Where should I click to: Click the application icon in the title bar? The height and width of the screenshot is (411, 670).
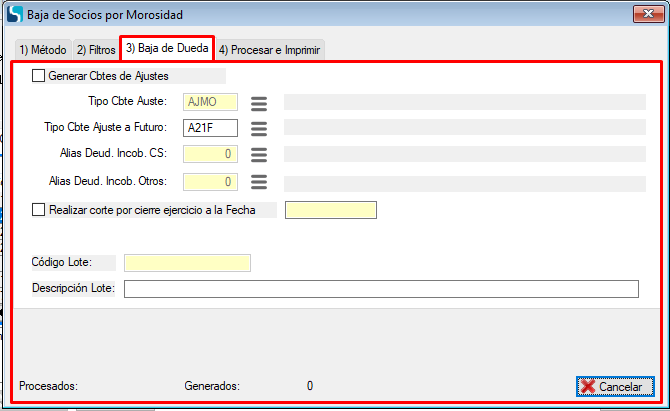coord(15,15)
